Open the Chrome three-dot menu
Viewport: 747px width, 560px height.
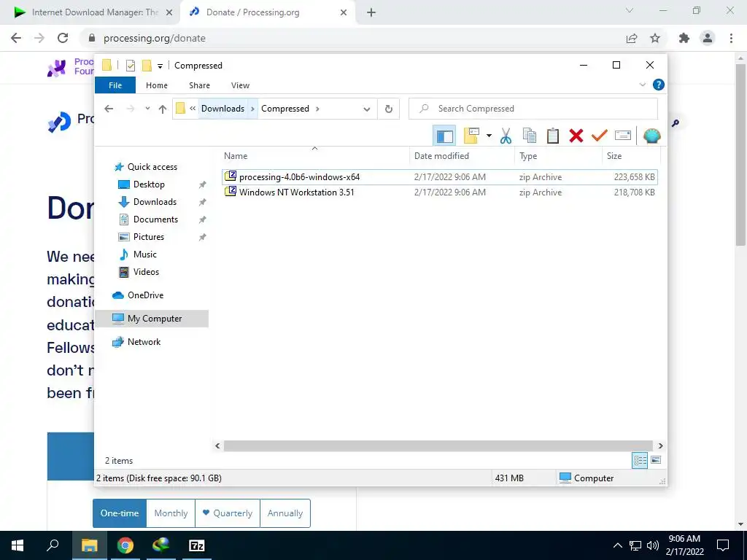click(731, 38)
